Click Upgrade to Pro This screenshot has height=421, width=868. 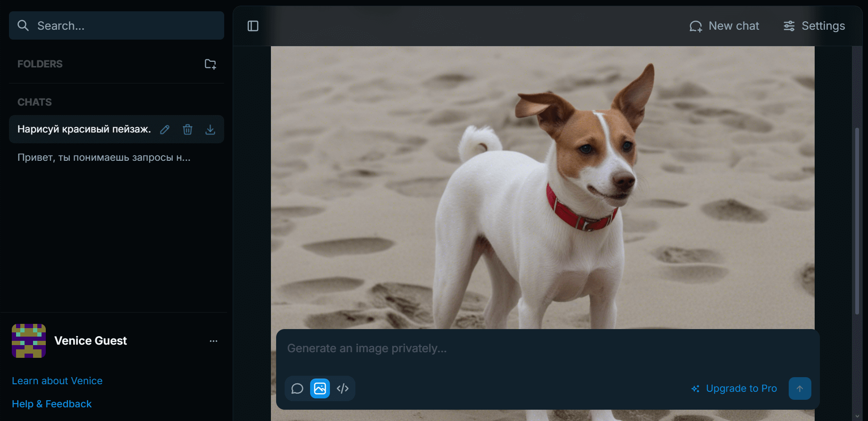[734, 388]
